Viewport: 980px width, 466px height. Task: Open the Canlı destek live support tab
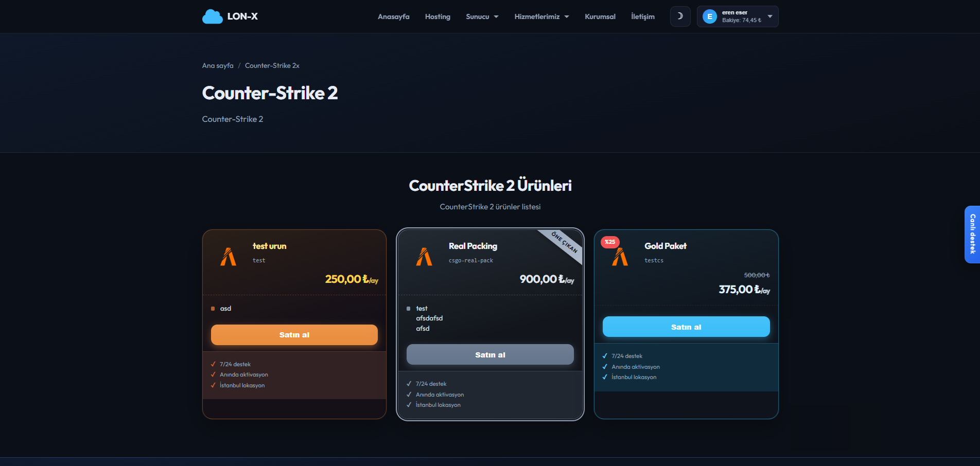(972, 235)
